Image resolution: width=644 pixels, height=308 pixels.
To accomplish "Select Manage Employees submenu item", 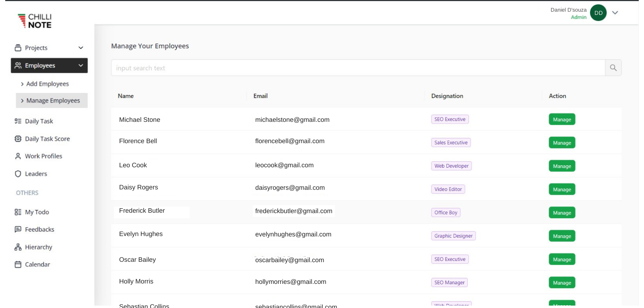I will click(x=53, y=101).
